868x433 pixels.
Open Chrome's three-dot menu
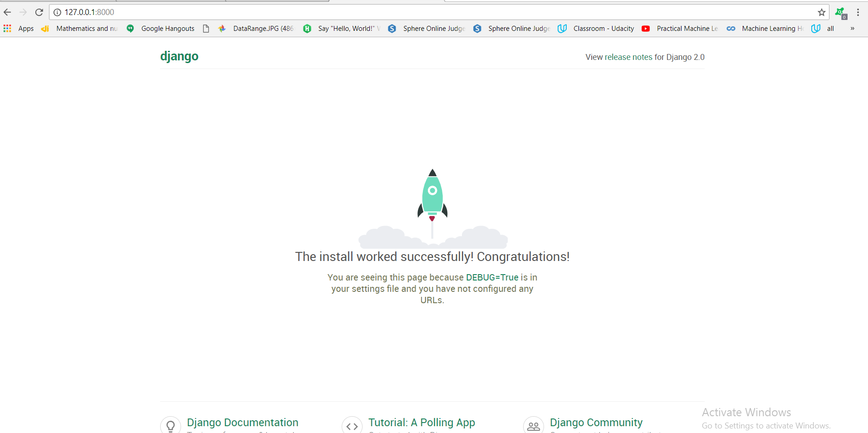point(858,12)
